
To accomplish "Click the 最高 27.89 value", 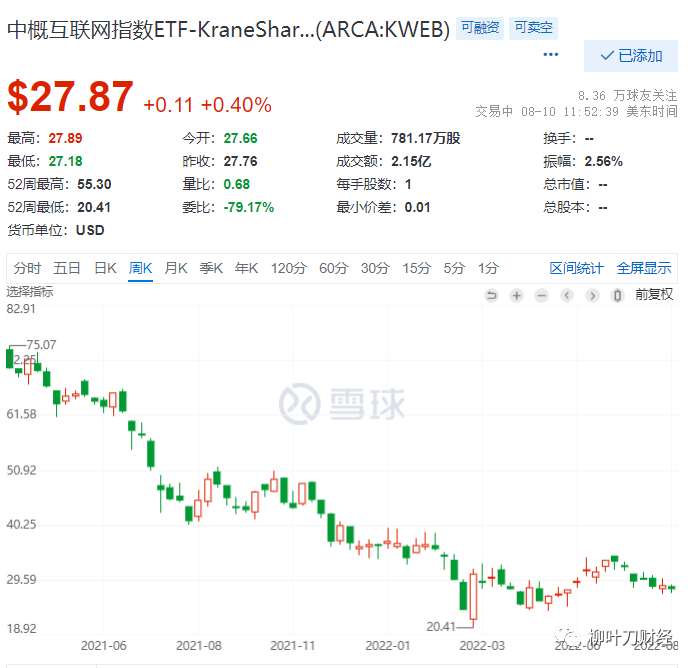I will [x=65, y=138].
